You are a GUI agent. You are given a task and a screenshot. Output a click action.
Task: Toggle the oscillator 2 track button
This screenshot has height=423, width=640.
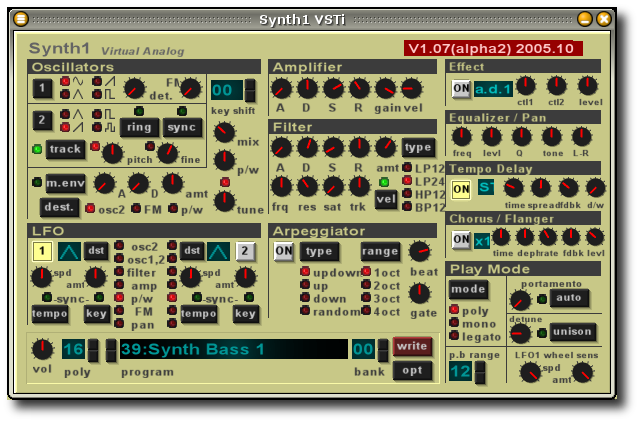65,149
